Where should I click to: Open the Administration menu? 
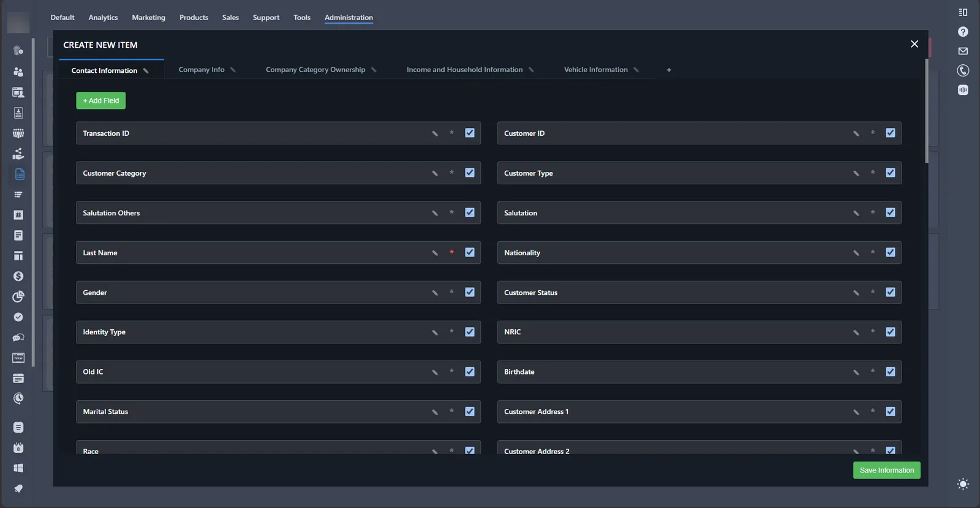pyautogui.click(x=349, y=18)
